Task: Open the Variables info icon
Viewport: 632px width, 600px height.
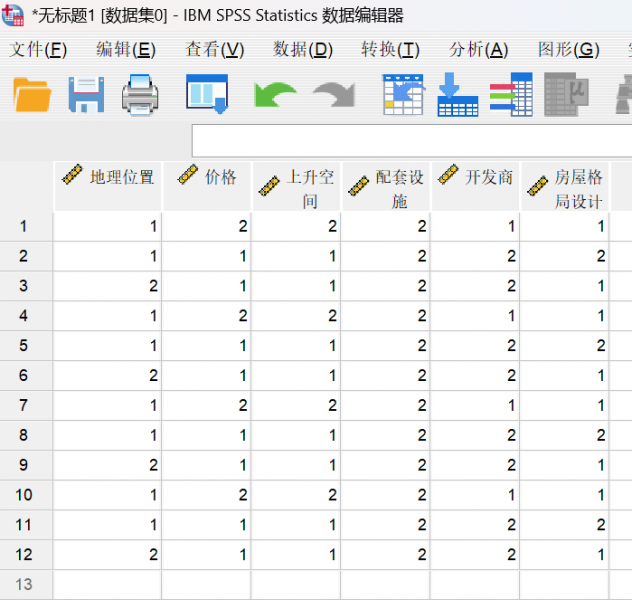Action: coord(511,95)
